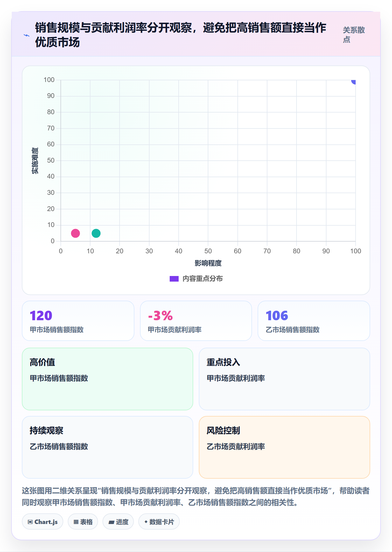Screen dimensions: 392x552
Task: Open the 风险控制 quadrant card heading
Action: tap(223, 431)
